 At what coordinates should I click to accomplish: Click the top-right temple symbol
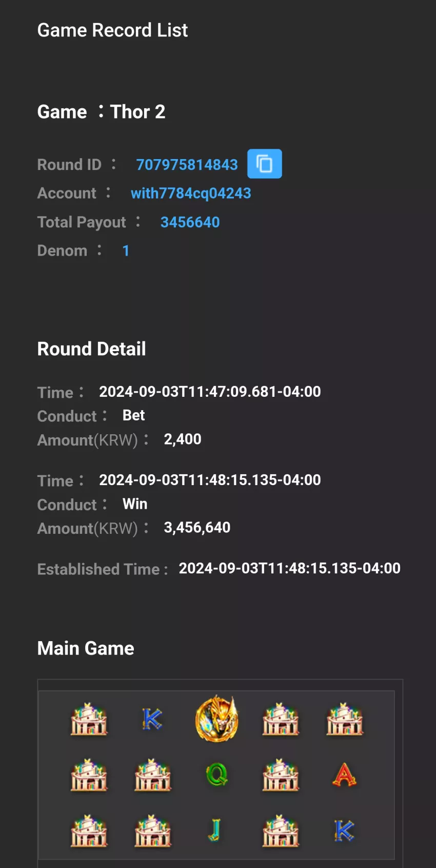click(345, 719)
